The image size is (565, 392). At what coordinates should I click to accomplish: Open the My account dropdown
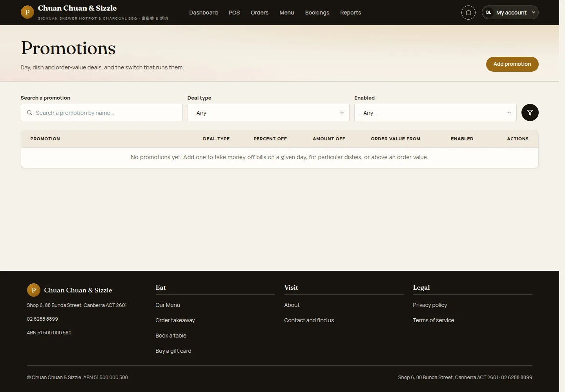[510, 13]
